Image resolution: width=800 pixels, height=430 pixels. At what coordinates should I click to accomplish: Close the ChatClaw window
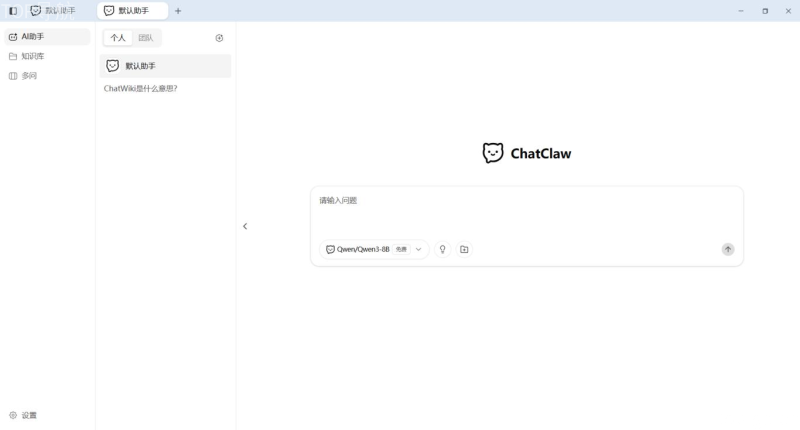pos(788,11)
